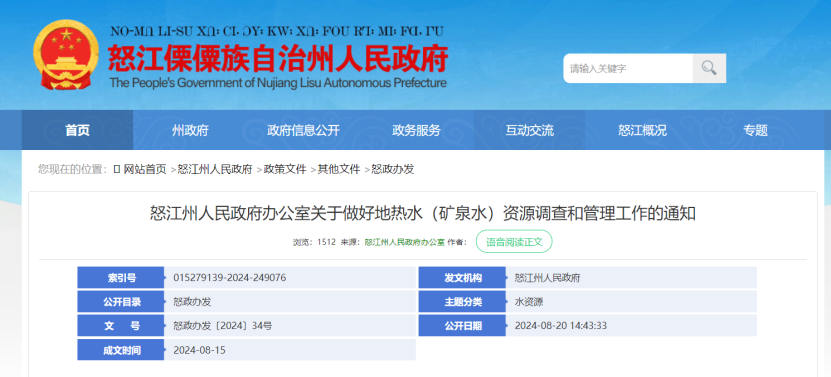Go to 网站首页 breadcrumb link

[145, 169]
